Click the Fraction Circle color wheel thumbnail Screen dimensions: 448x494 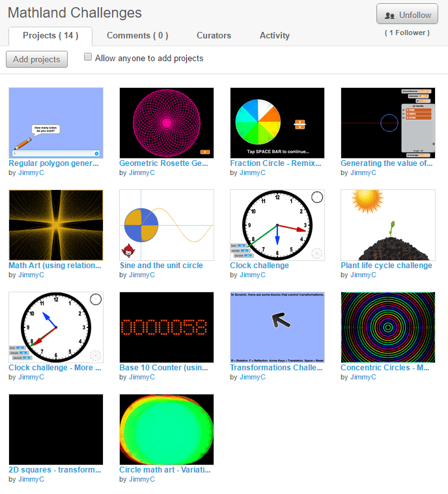(x=277, y=123)
